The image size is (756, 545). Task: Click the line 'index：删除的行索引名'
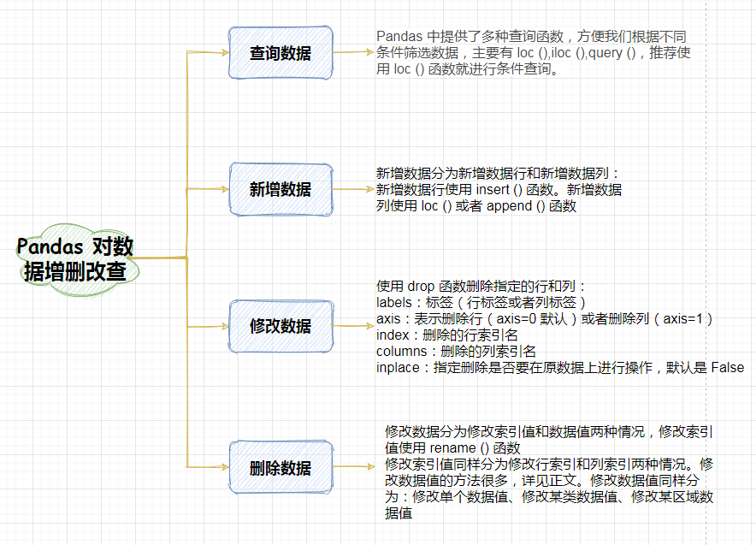coord(447,335)
